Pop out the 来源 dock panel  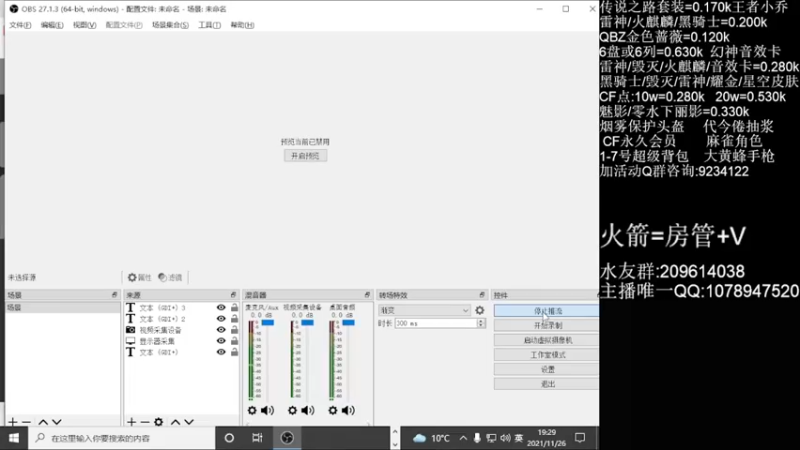(x=233, y=295)
